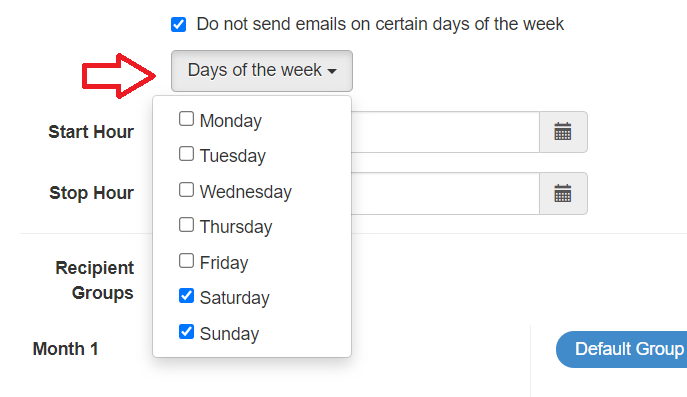687x397 pixels.
Task: Click into the Stop Hour input field
Action: tap(445, 194)
